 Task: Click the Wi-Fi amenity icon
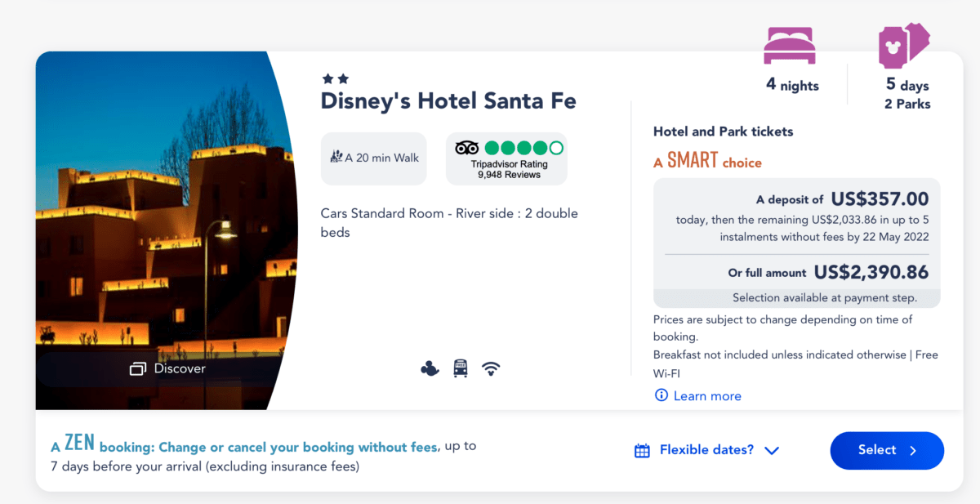click(491, 368)
